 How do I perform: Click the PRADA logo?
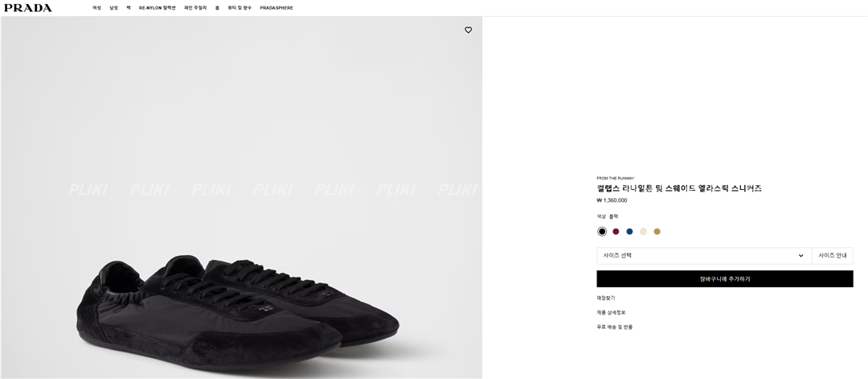click(28, 8)
